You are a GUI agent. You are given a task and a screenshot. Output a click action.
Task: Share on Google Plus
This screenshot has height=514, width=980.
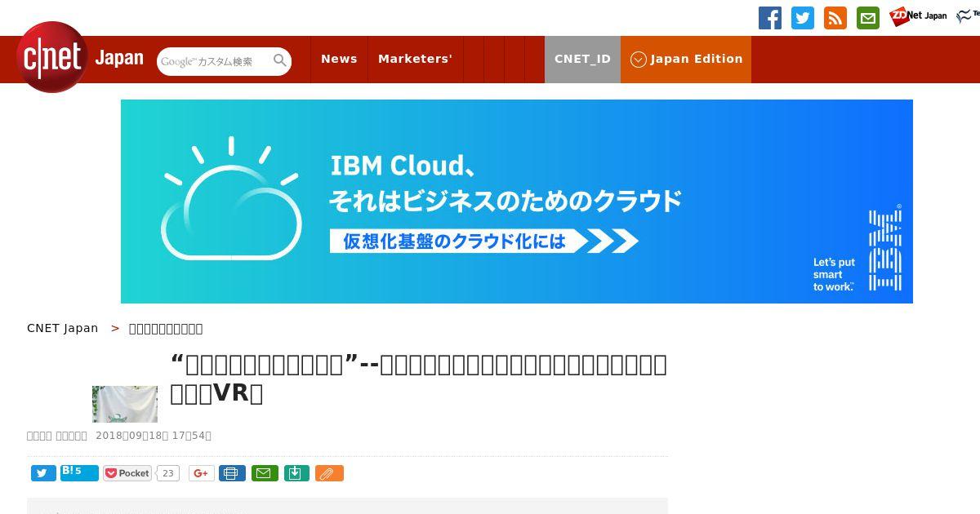(x=201, y=473)
